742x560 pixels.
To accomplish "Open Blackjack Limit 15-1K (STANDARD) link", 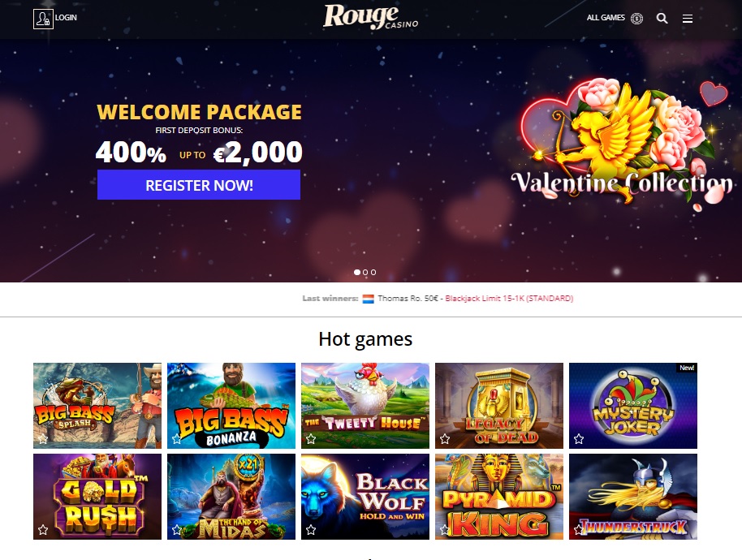I will click(509, 299).
